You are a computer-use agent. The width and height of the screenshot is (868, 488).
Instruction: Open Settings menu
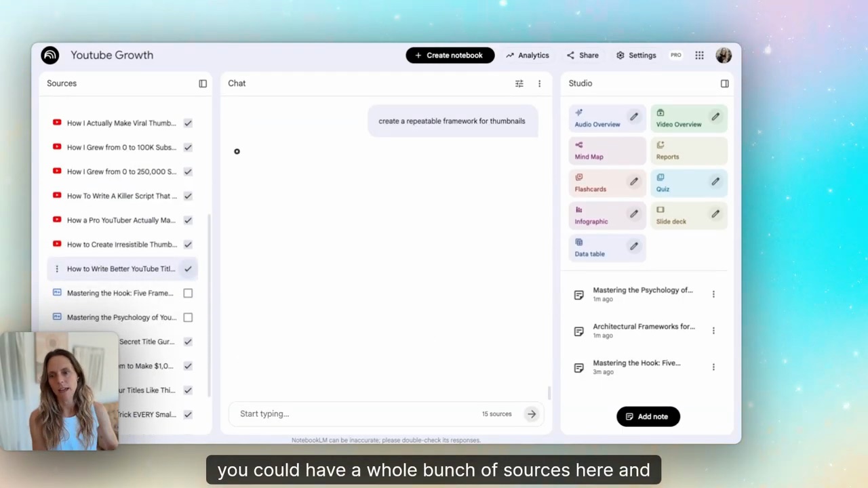[x=636, y=56]
